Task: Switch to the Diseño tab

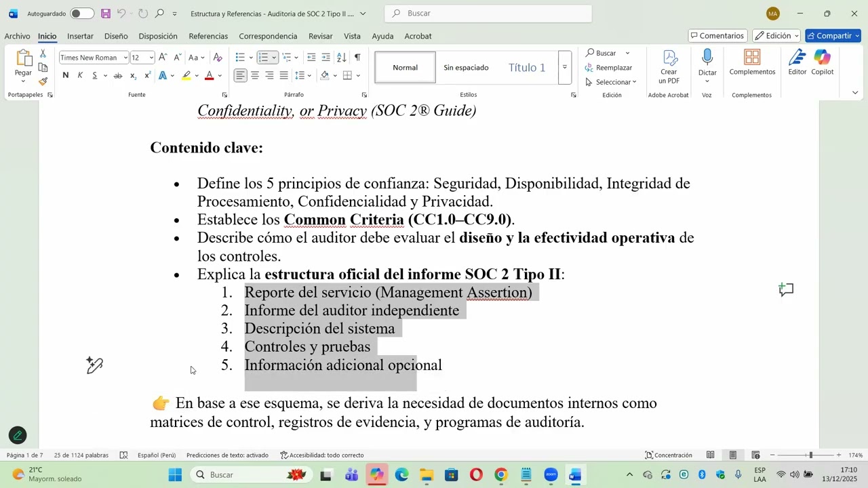Action: 116,36
